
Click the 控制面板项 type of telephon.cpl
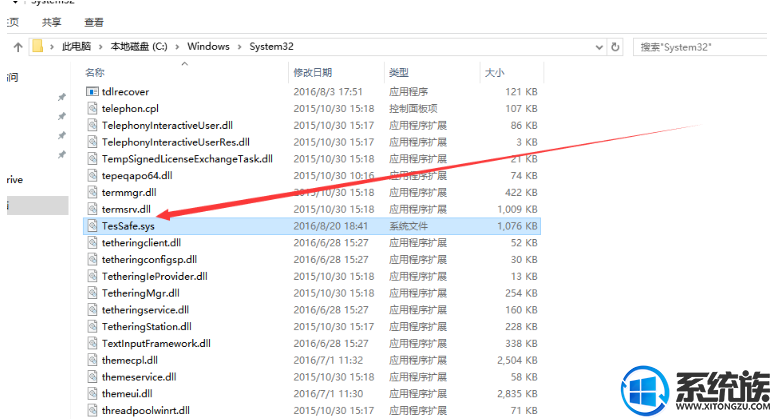pyautogui.click(x=413, y=109)
